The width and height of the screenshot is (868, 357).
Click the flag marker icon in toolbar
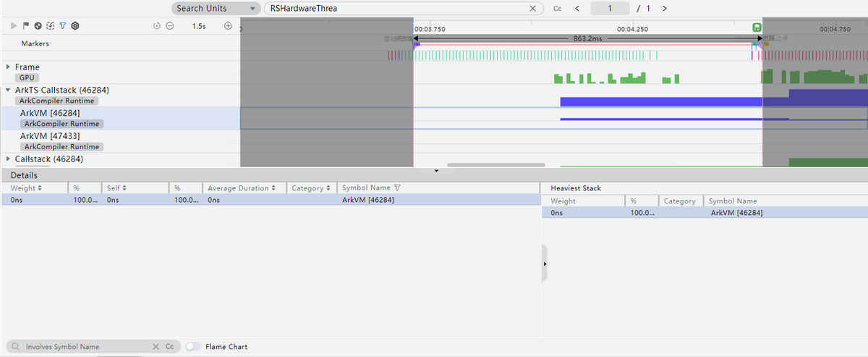pyautogui.click(x=26, y=25)
